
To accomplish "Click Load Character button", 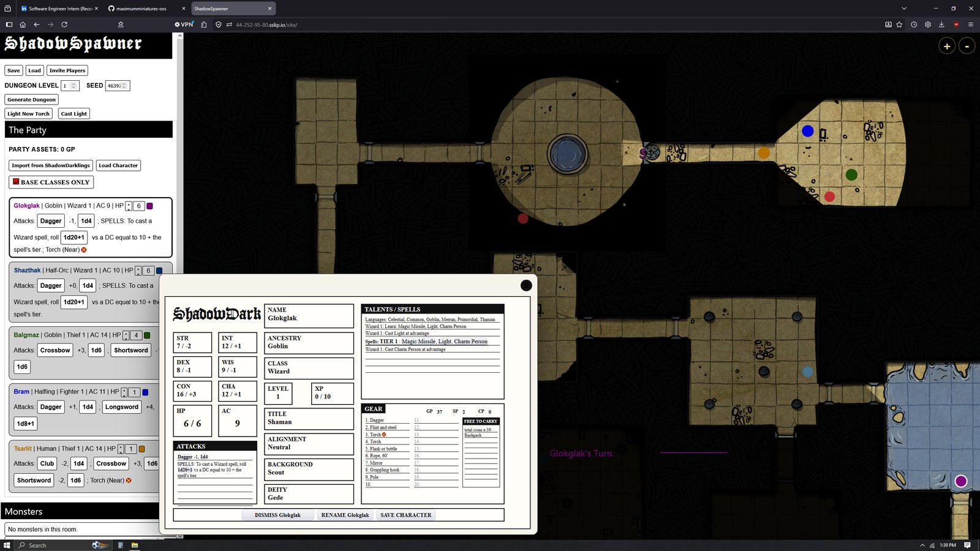I will pyautogui.click(x=118, y=165).
